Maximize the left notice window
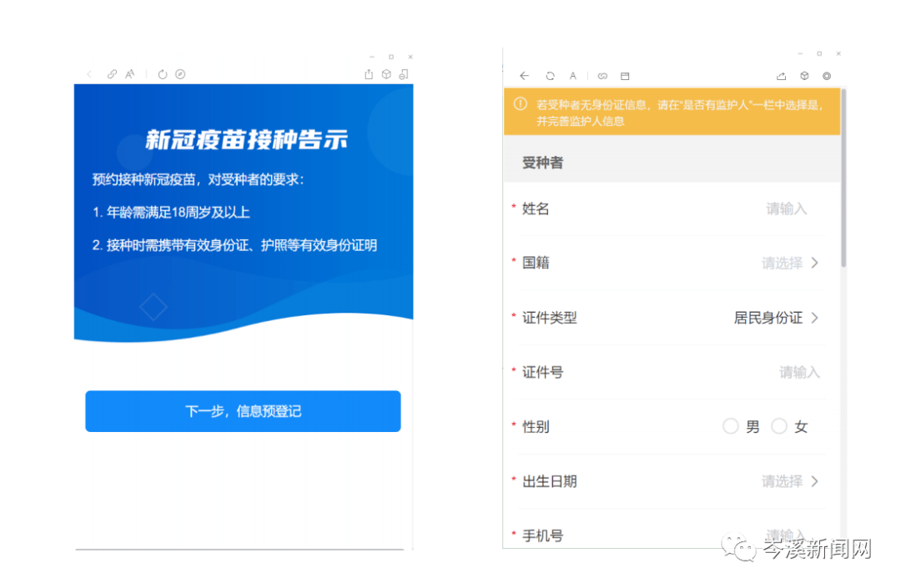This screenshot has height=588, width=901. coord(391,57)
